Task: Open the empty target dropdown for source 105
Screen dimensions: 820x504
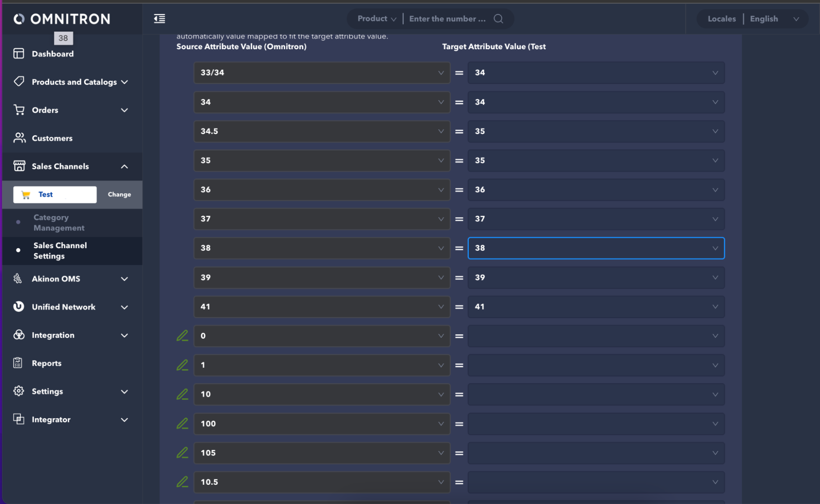Action: (596, 453)
